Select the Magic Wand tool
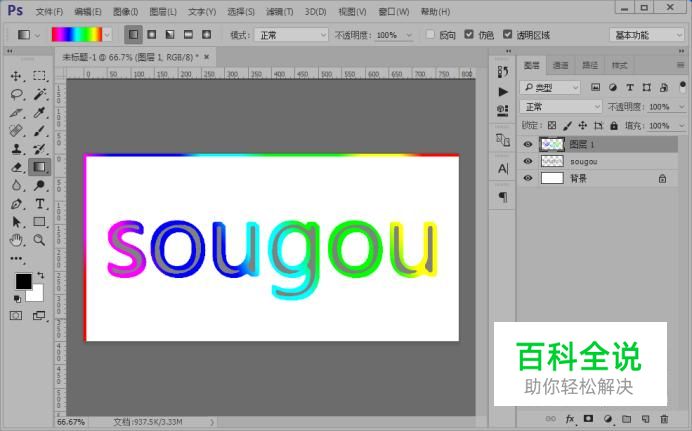The width and height of the screenshot is (692, 431). pos(39,94)
